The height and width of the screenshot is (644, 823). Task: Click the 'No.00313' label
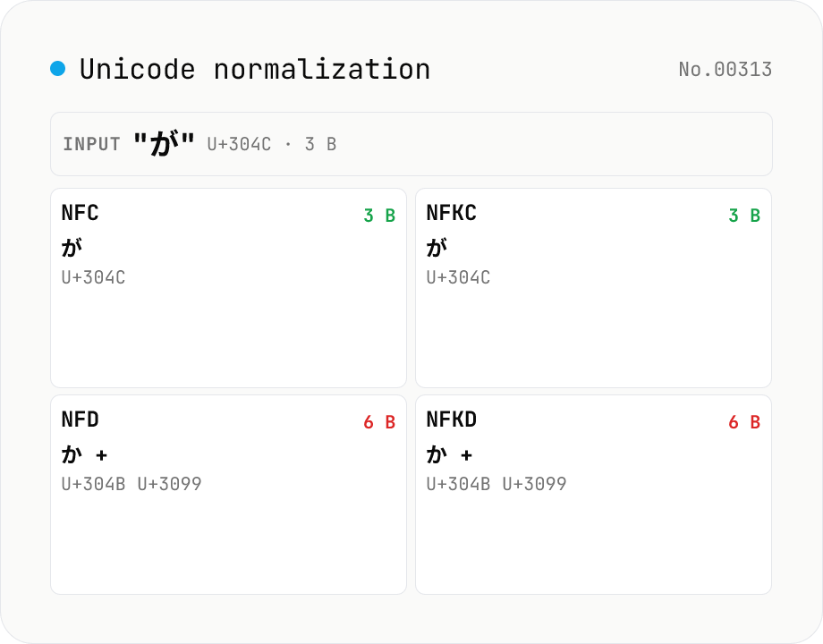[725, 69]
